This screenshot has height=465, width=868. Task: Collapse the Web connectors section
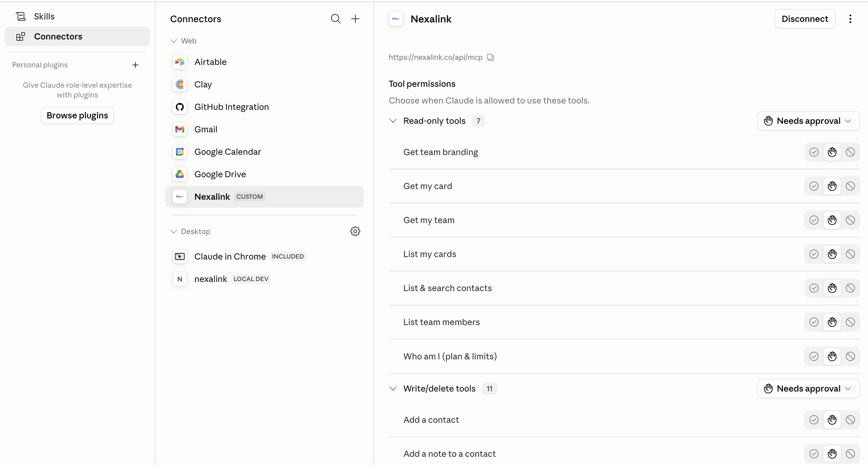tap(173, 41)
